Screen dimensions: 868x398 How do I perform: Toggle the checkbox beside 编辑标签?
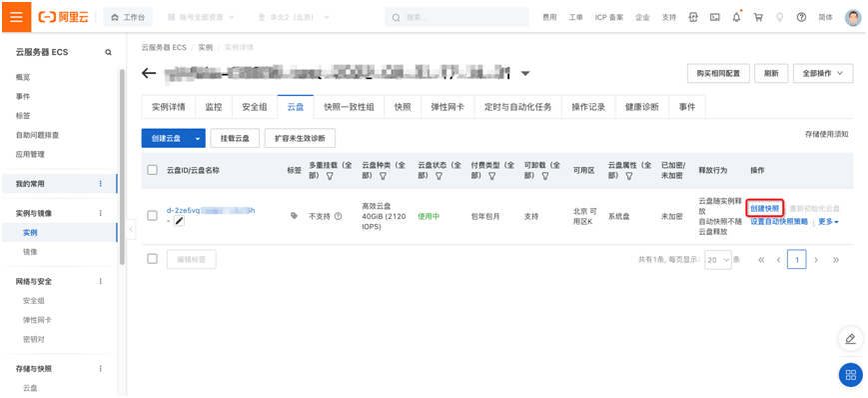click(x=152, y=259)
